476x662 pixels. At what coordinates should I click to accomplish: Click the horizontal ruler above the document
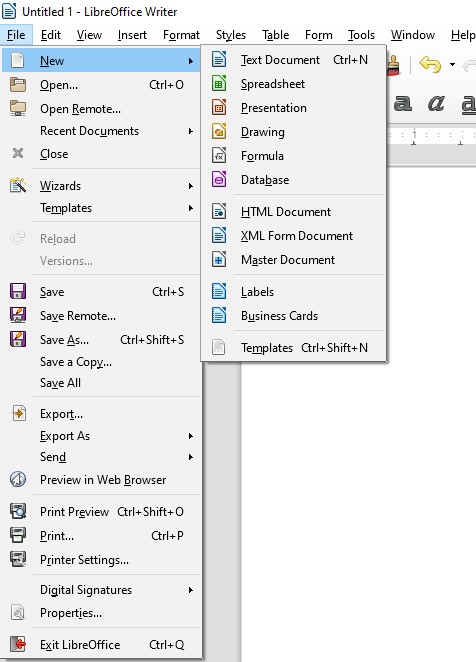pyautogui.click(x=431, y=136)
